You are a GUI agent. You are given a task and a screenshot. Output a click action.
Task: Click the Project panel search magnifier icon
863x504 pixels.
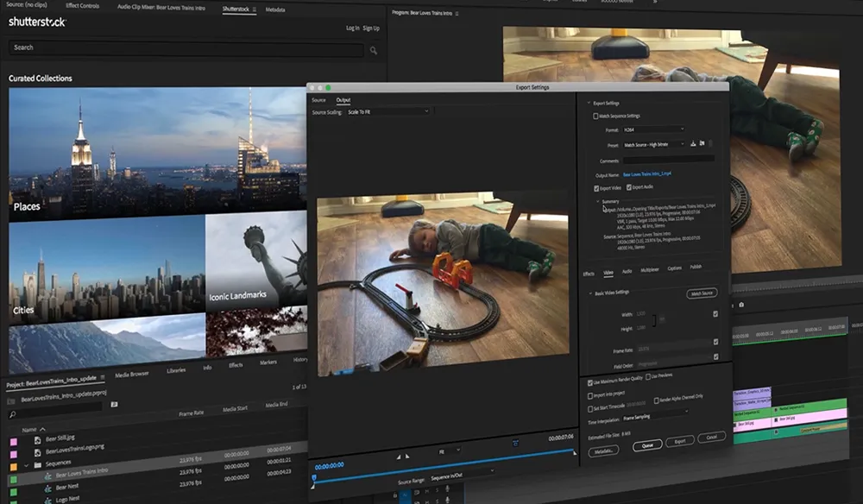click(x=12, y=414)
